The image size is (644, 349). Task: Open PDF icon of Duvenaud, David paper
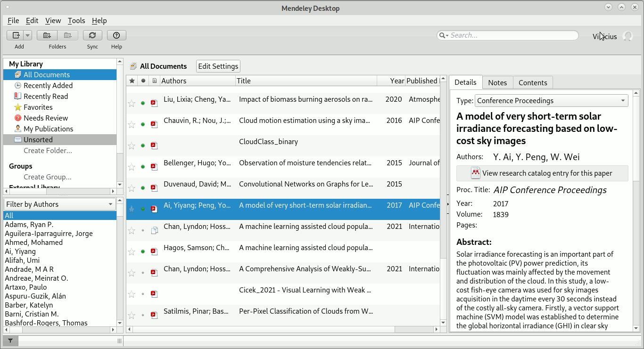[154, 188]
